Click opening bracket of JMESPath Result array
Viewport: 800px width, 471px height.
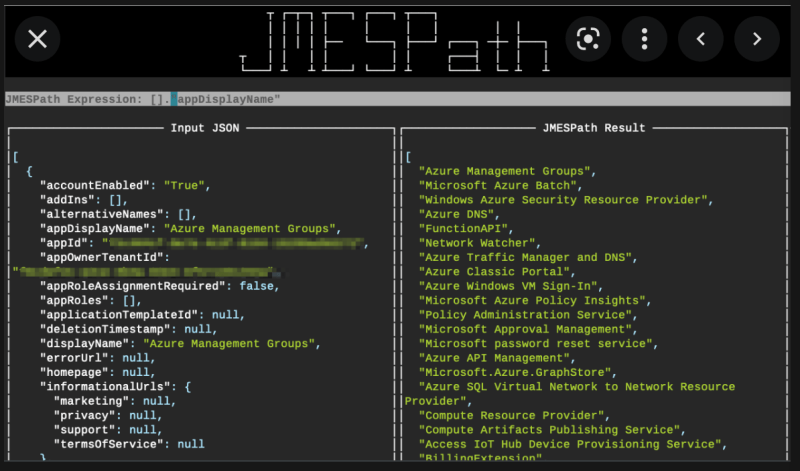tap(408, 157)
